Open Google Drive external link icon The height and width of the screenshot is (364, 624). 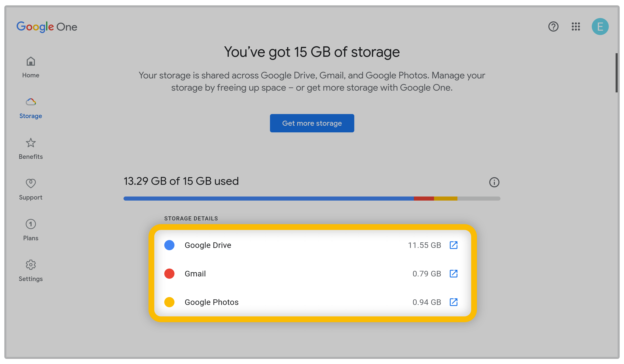click(454, 245)
